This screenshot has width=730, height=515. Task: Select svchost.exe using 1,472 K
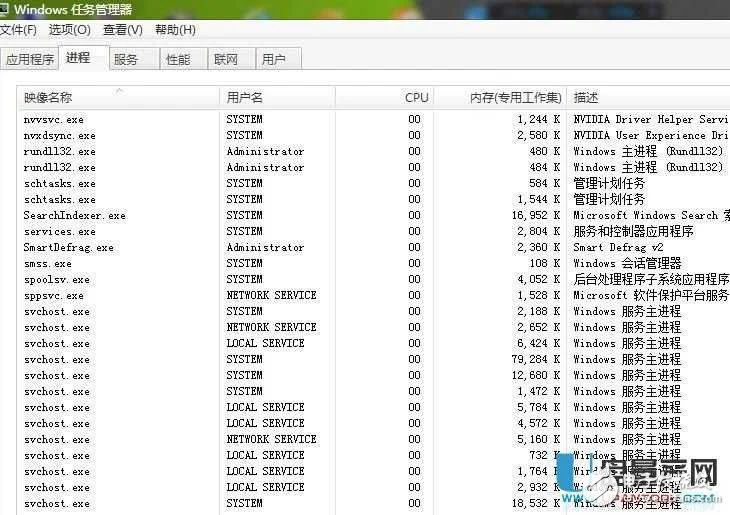pos(374,392)
